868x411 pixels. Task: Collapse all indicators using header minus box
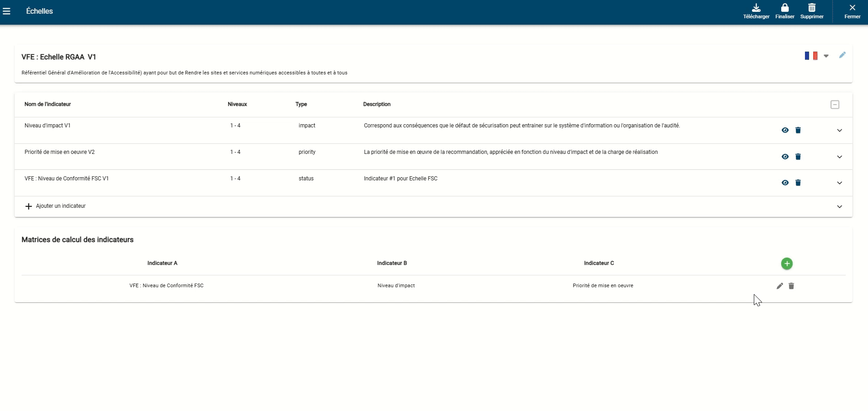point(835,105)
